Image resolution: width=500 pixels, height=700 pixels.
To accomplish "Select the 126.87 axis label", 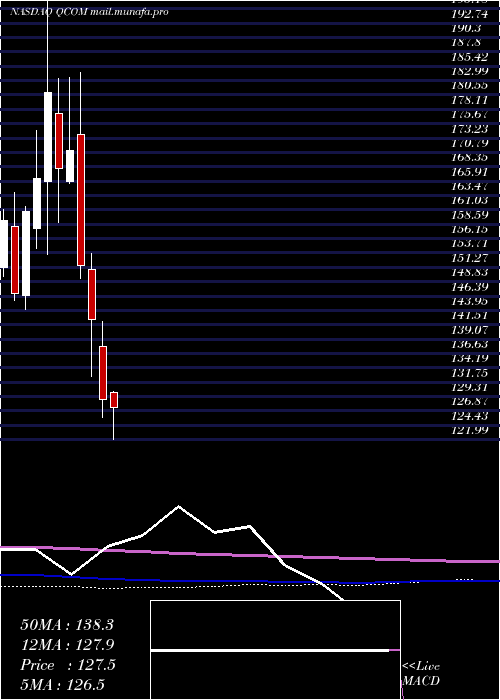I will point(470,401).
